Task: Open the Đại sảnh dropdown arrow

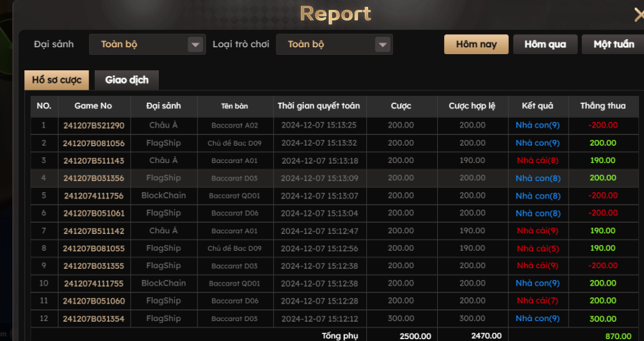Action: pos(196,45)
